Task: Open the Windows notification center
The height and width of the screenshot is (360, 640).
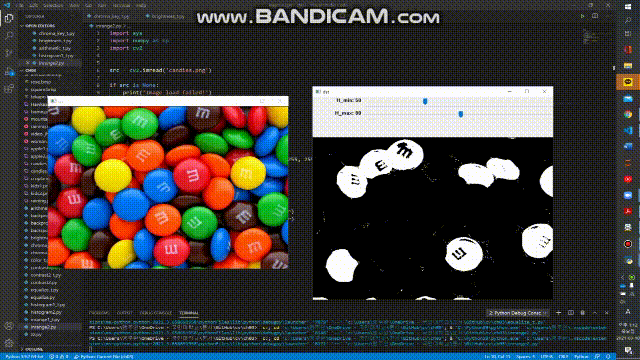Action: click(628, 350)
